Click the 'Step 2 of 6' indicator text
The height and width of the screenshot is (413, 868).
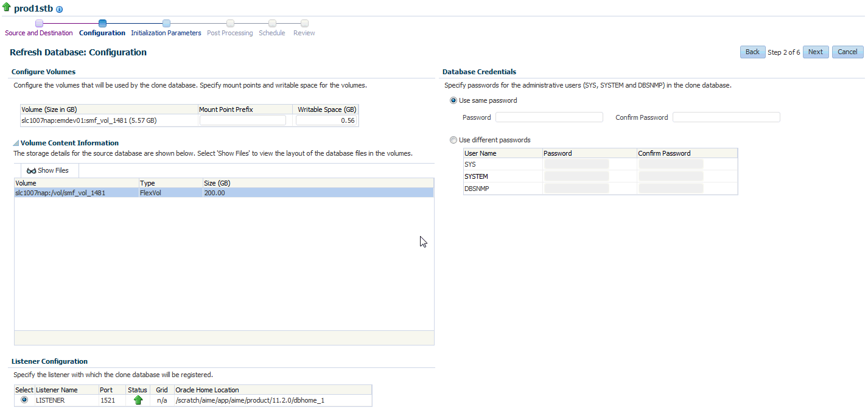coord(784,52)
